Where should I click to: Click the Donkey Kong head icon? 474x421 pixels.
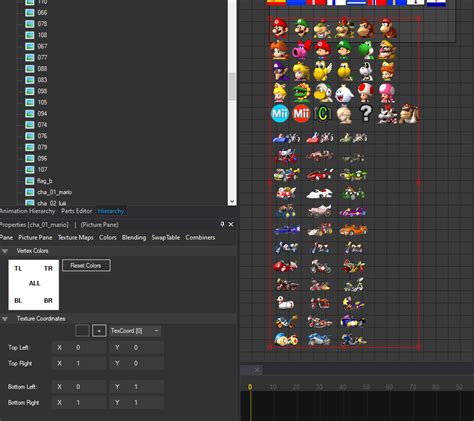tap(365, 29)
